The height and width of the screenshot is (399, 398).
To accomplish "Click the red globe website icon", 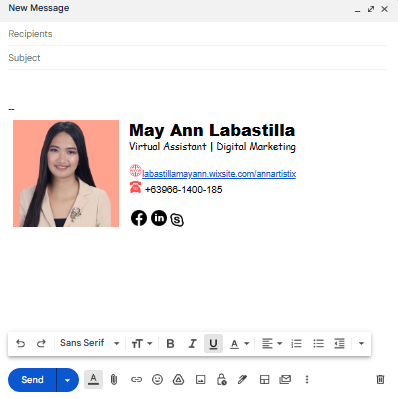I will pyautogui.click(x=135, y=171).
